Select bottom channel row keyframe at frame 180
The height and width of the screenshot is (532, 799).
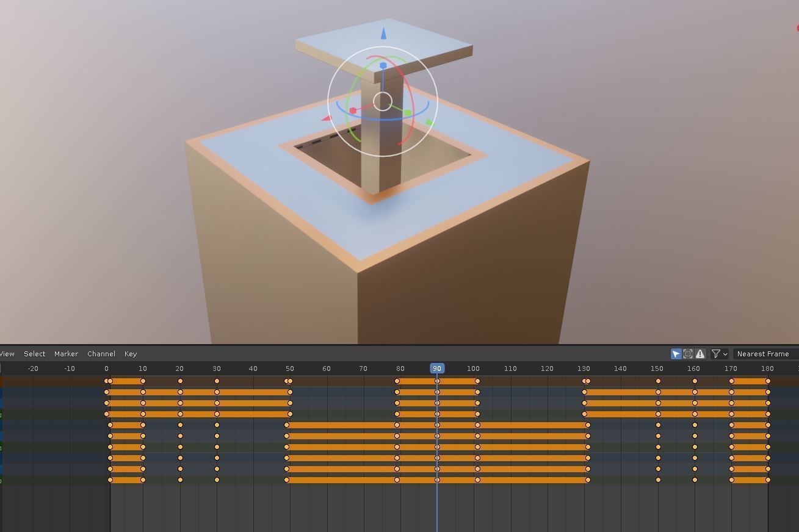click(768, 480)
